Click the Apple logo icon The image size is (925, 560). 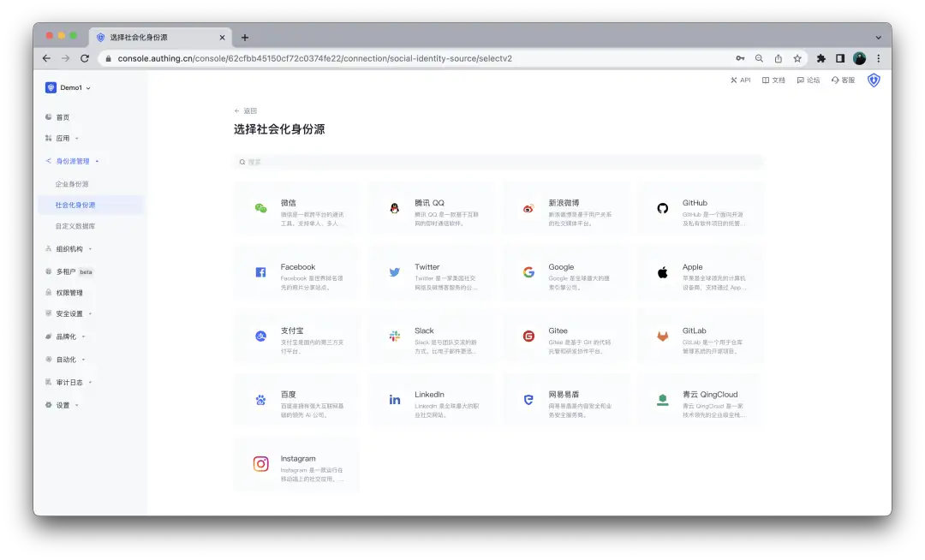point(662,272)
